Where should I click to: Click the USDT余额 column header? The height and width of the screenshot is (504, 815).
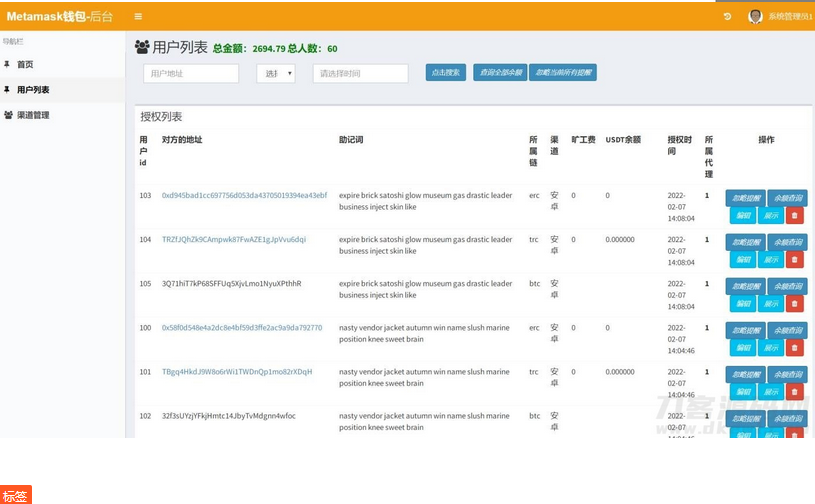623,140
